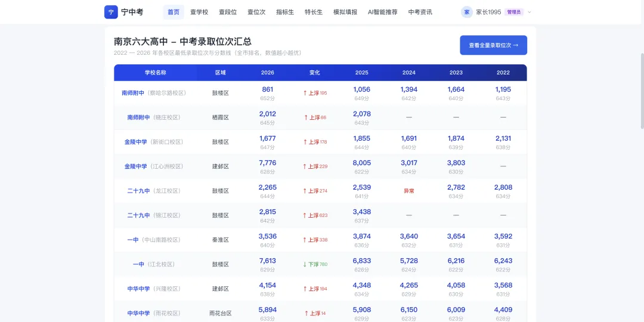The width and height of the screenshot is (644, 322).
Task: Open the 查学校 nav item
Action: click(x=199, y=12)
